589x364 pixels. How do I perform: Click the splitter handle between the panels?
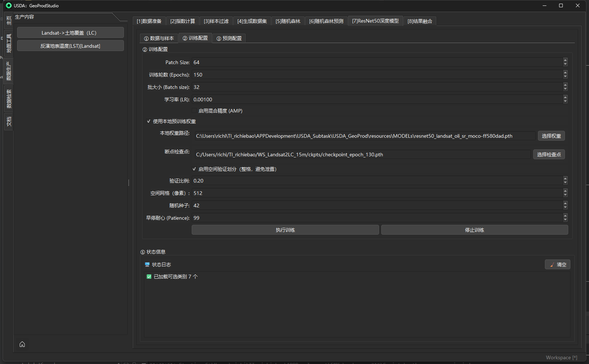click(129, 183)
